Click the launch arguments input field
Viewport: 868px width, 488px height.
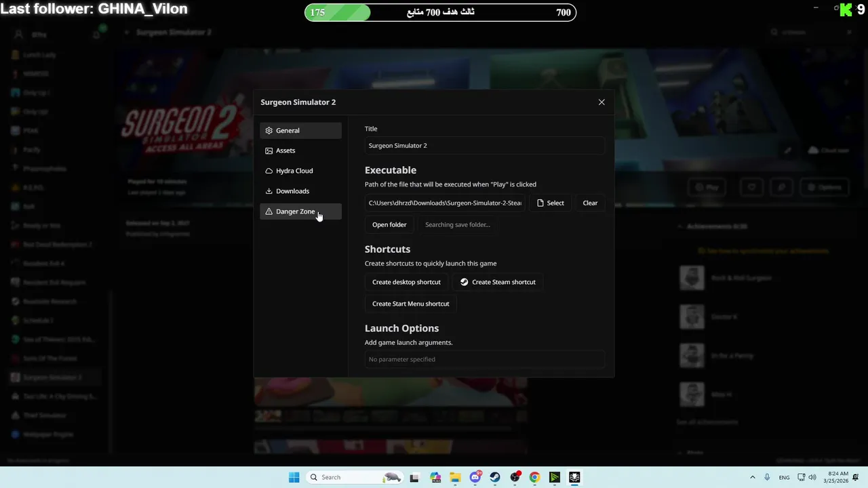(x=484, y=359)
